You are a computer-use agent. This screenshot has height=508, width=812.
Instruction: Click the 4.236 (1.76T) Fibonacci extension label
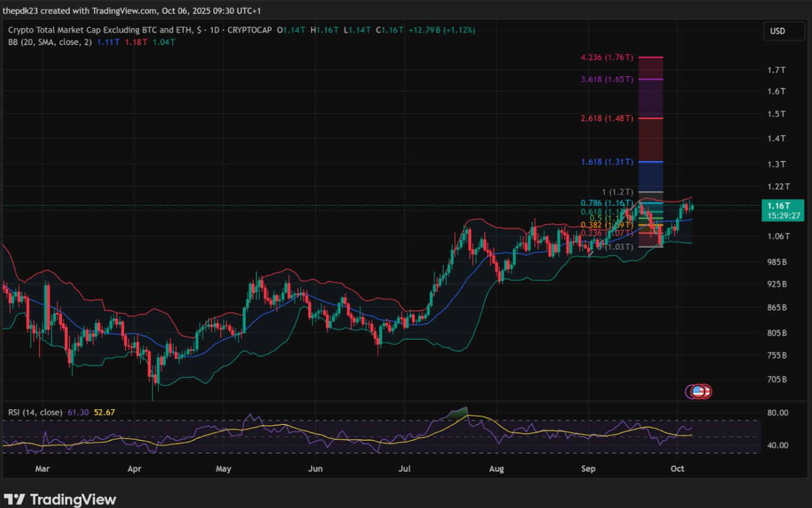(x=607, y=57)
